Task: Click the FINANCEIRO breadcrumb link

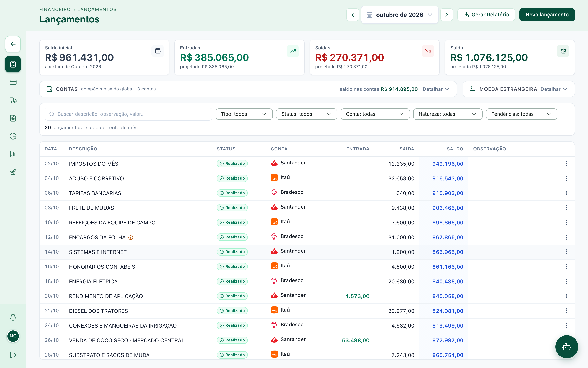Action: click(x=55, y=9)
